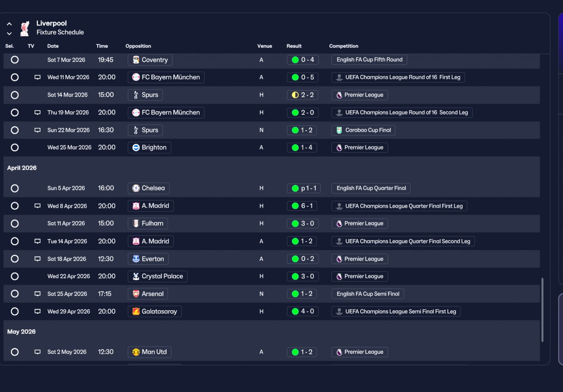
Task: Click the Carabao Cup Final competition logo
Action: pos(339,130)
